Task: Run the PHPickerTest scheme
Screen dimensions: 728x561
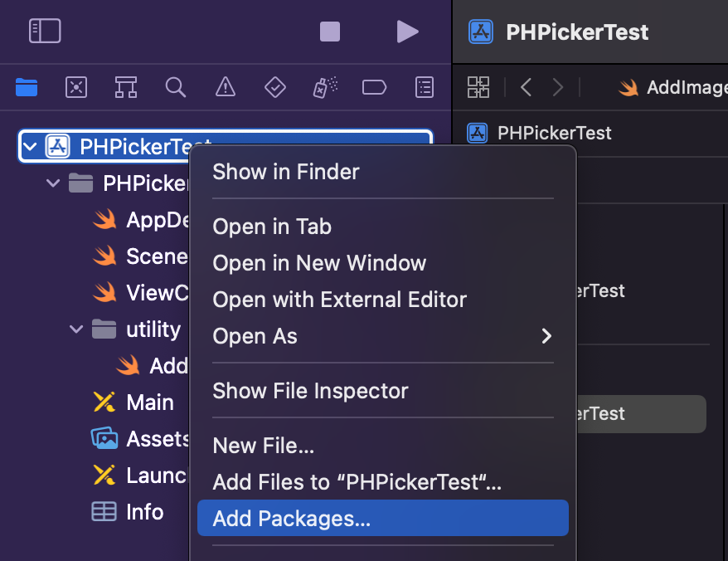Action: click(407, 32)
